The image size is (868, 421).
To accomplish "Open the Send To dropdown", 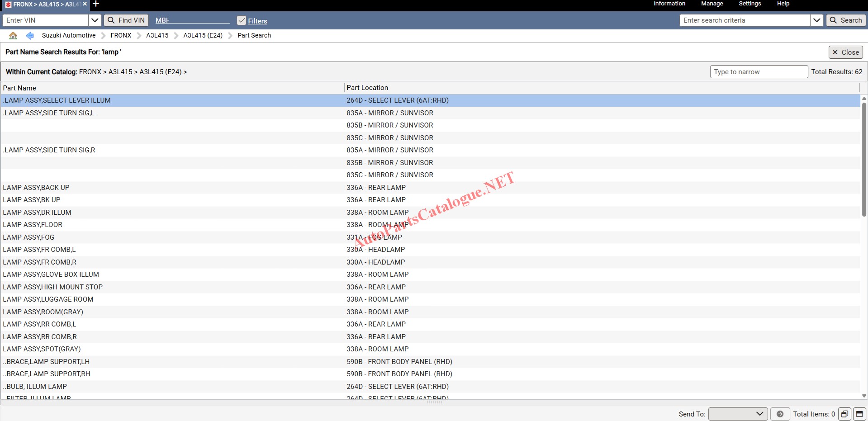I will click(737, 414).
